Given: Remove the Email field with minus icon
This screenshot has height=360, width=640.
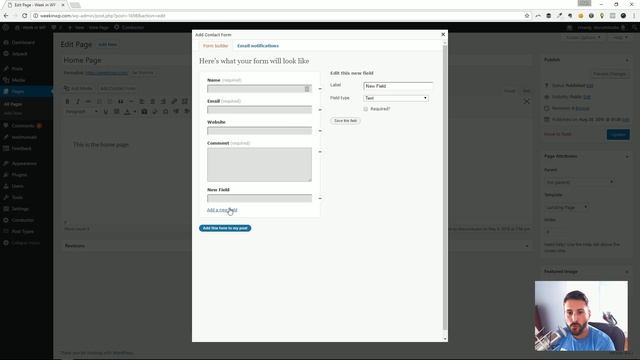Looking at the screenshot, I should pos(320,109).
